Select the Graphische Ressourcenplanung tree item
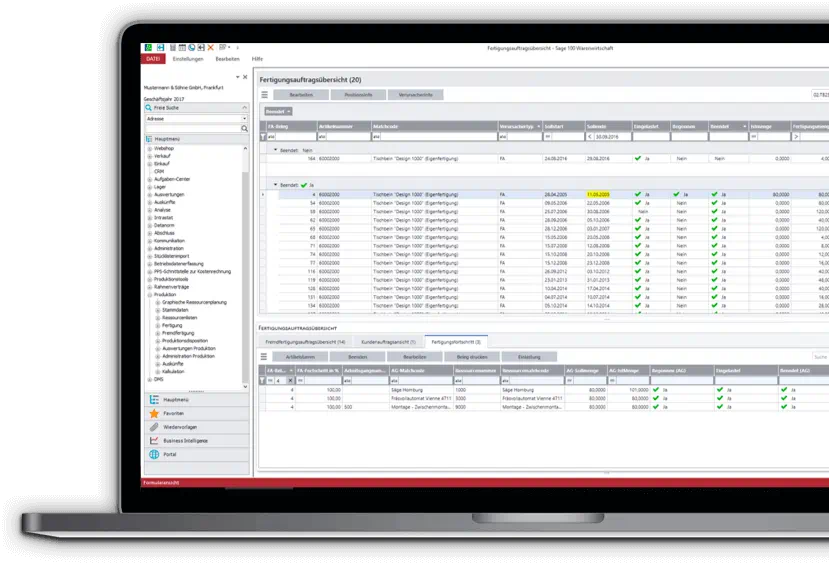Screen dimensions: 829x565 (195, 302)
